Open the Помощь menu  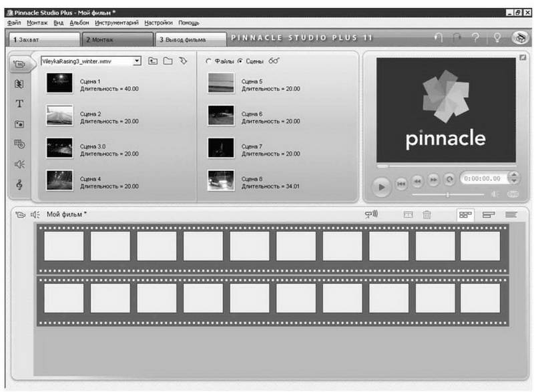pos(189,23)
